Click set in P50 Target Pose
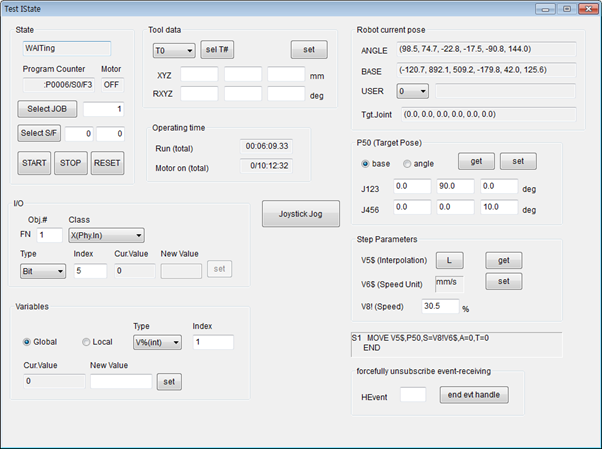 (x=518, y=161)
